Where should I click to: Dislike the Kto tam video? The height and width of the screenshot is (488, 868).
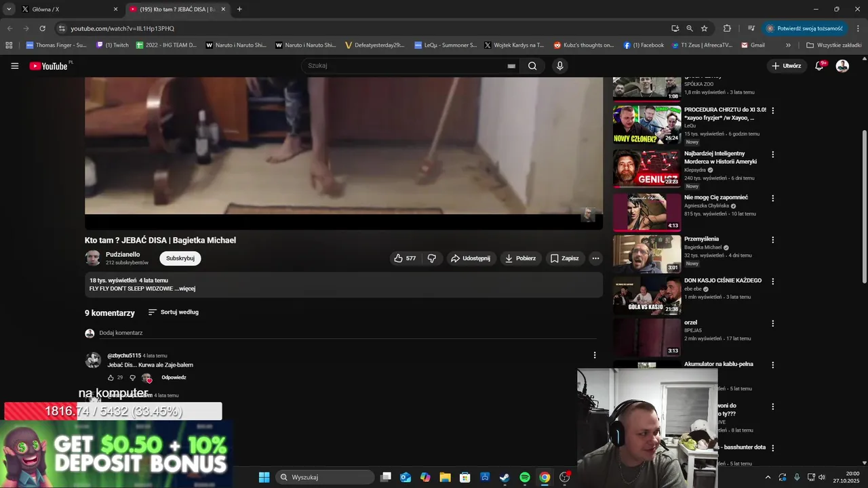pos(431,258)
